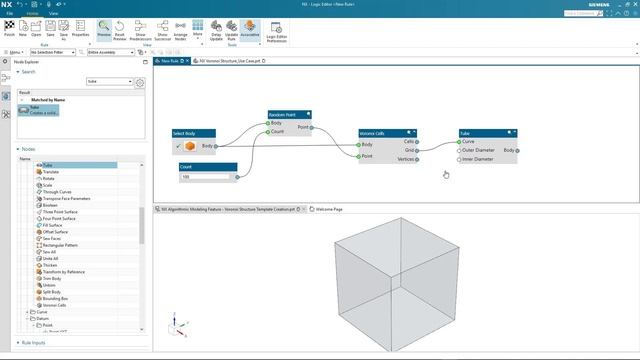Click the Save icon in ribbon

pos(50,27)
